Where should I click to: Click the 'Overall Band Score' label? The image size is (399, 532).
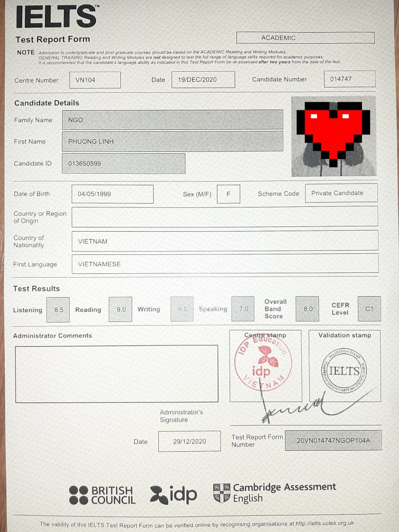(x=275, y=309)
